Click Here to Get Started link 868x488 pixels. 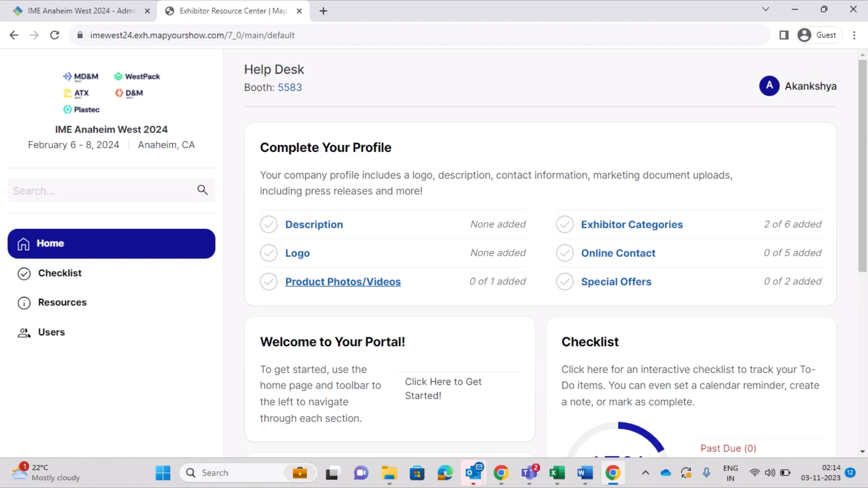click(x=443, y=389)
